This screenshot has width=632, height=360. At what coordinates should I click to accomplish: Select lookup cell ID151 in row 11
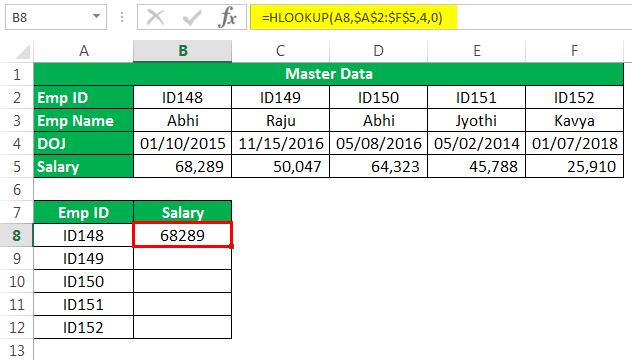pyautogui.click(x=83, y=304)
